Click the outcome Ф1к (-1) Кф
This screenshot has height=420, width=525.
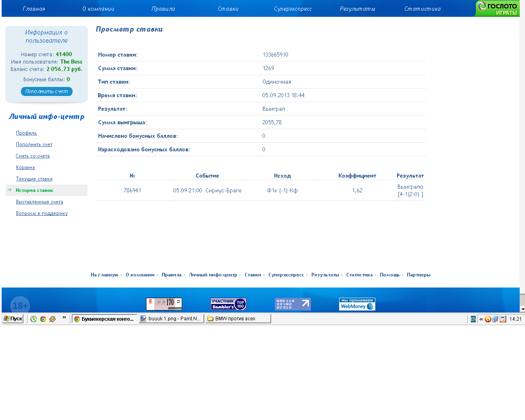tap(282, 190)
